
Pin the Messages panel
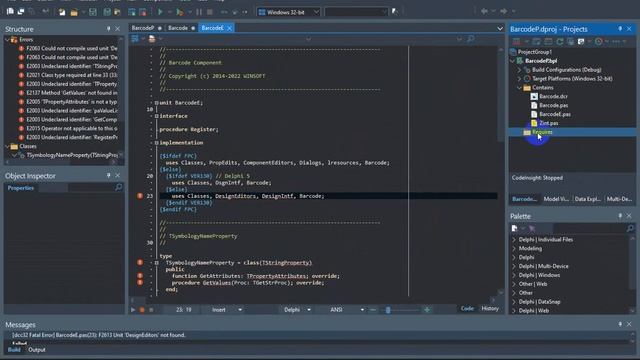click(620, 324)
